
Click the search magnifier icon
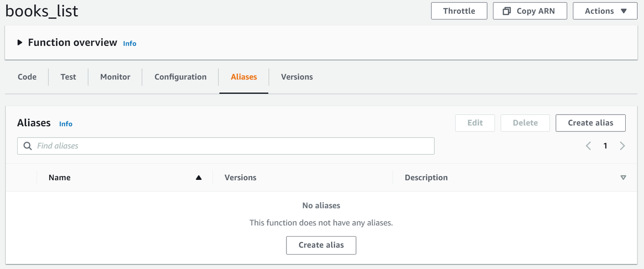click(x=28, y=146)
